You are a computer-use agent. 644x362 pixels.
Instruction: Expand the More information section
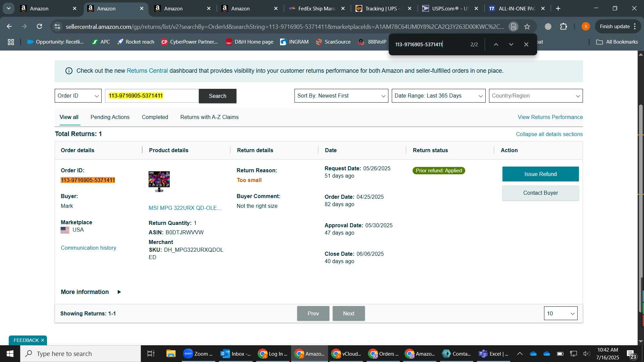tap(91, 292)
